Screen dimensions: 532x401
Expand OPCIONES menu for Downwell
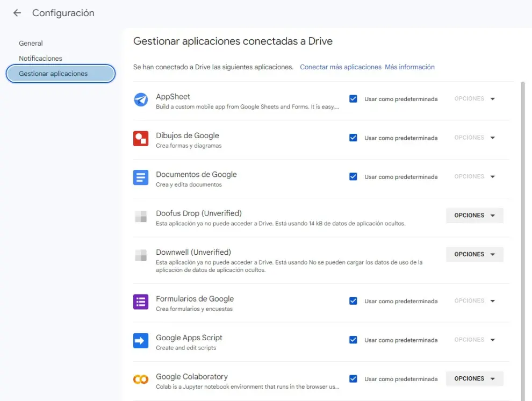pyautogui.click(x=475, y=254)
